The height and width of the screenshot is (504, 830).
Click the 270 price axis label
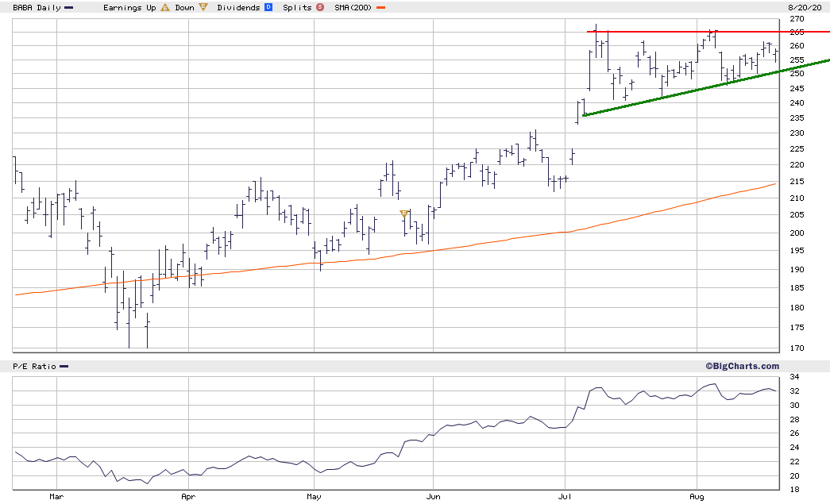point(796,18)
